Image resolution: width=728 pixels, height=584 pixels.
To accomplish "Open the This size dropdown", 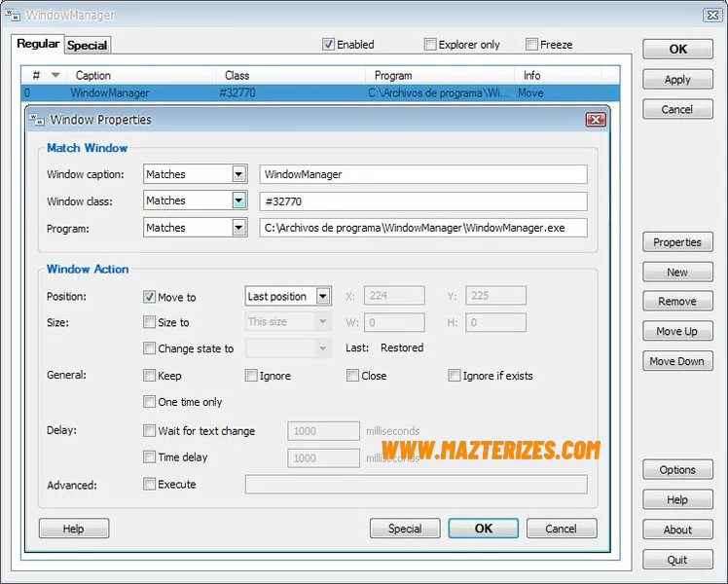I will coord(323,322).
